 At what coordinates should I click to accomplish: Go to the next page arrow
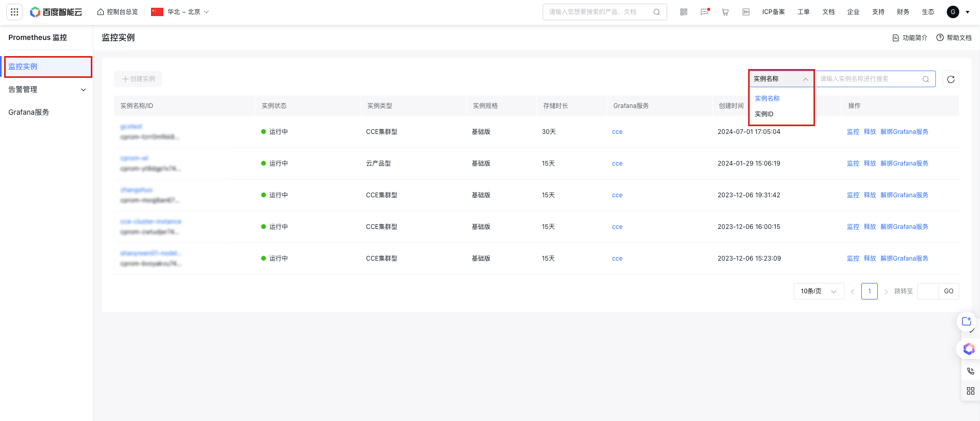(886, 292)
